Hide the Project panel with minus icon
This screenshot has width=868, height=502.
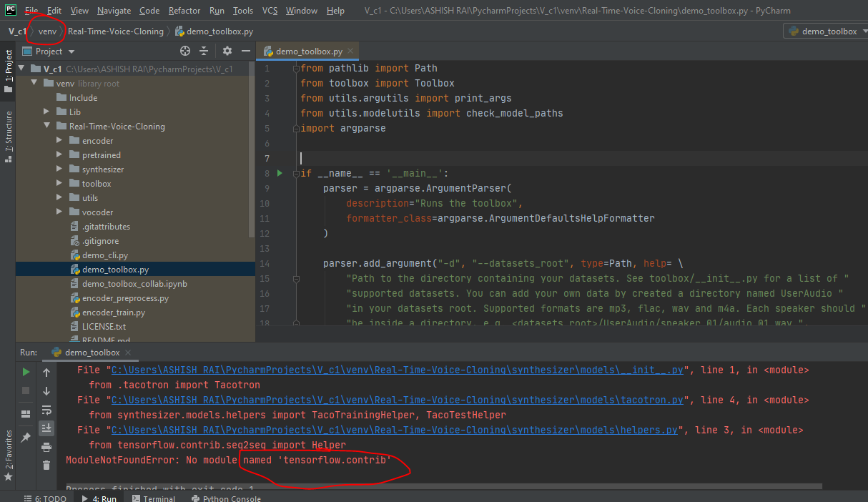[x=245, y=51]
